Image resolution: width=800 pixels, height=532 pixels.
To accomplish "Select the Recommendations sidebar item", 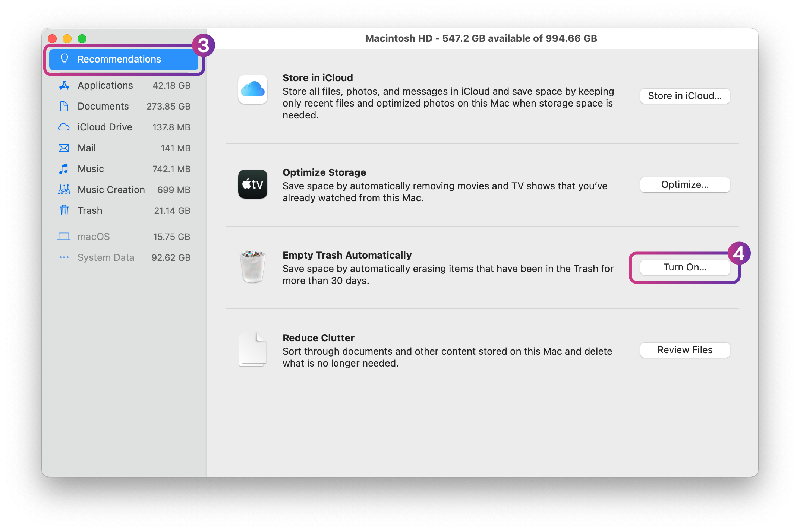I will pos(123,59).
